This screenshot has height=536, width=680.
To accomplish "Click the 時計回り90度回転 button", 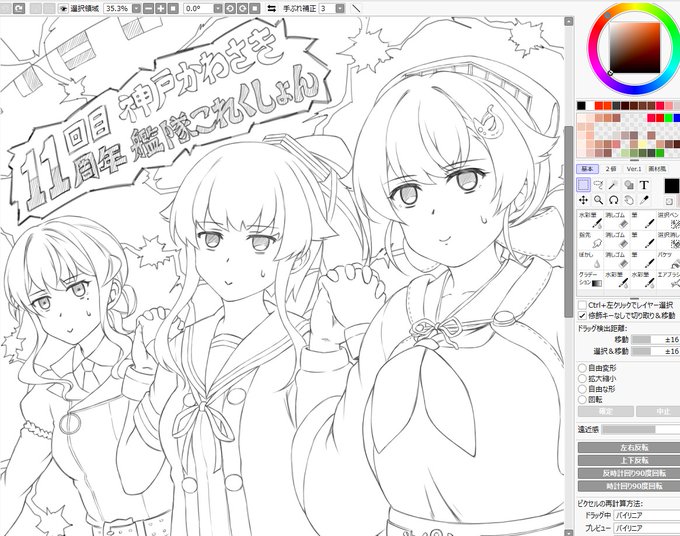I will 629,486.
